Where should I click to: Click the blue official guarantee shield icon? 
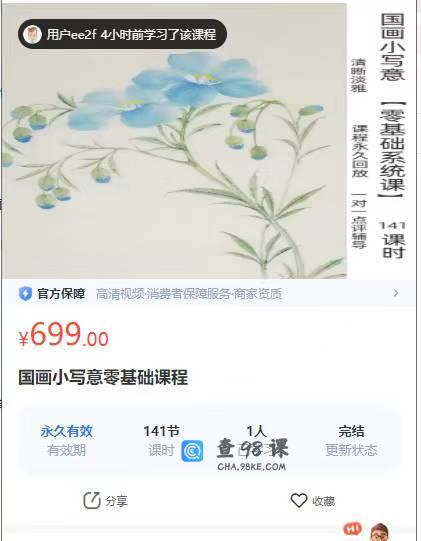(25, 294)
